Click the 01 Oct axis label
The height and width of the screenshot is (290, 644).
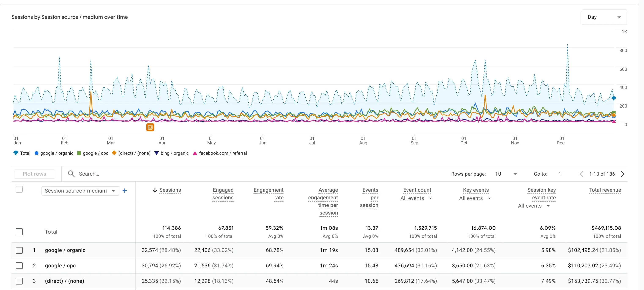[x=464, y=141]
